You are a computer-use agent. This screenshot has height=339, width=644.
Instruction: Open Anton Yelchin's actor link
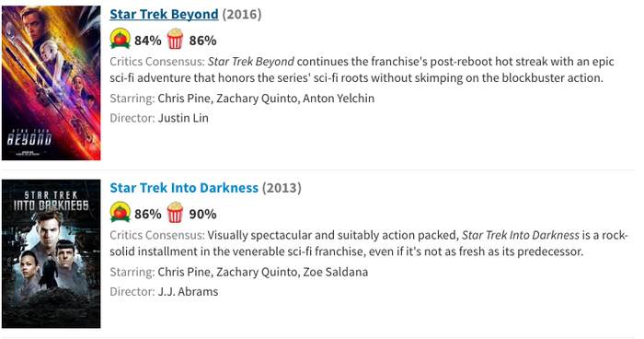[x=339, y=99]
